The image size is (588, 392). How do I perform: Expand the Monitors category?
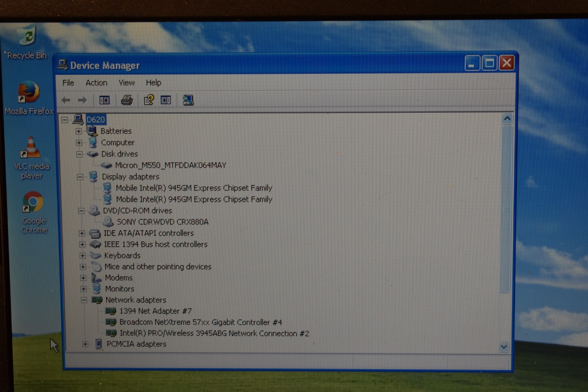84,289
